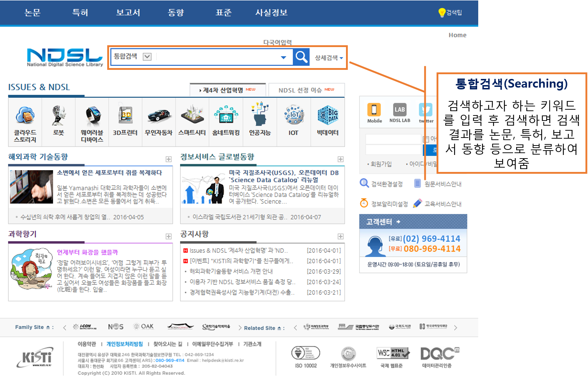Open the 과학향기 cartoon thumbnail
The image size is (588, 379).
click(x=31, y=269)
